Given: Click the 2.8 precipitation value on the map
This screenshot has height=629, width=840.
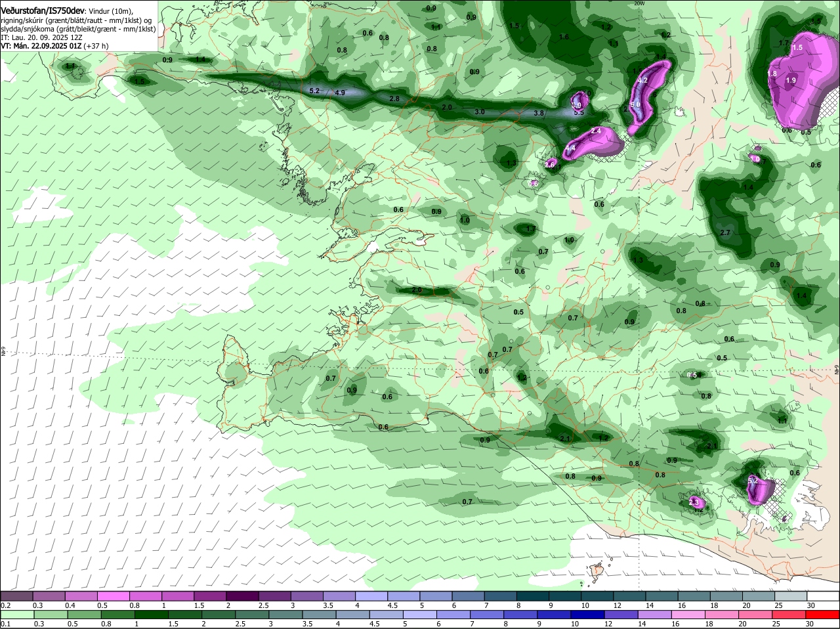Looking at the screenshot, I should [x=394, y=98].
